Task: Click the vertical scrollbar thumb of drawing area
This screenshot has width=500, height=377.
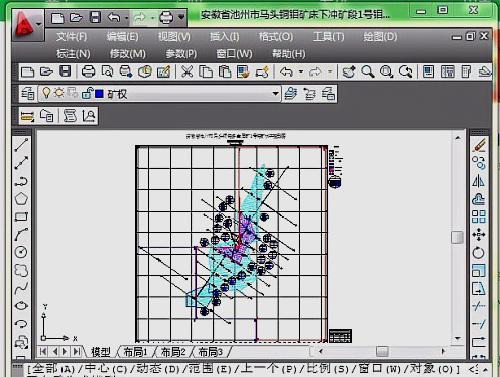Action: pos(457,237)
